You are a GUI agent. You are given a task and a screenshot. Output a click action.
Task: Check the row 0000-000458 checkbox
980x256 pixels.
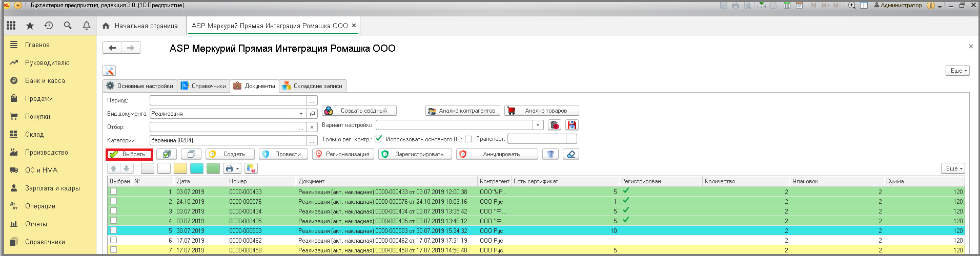click(x=113, y=250)
